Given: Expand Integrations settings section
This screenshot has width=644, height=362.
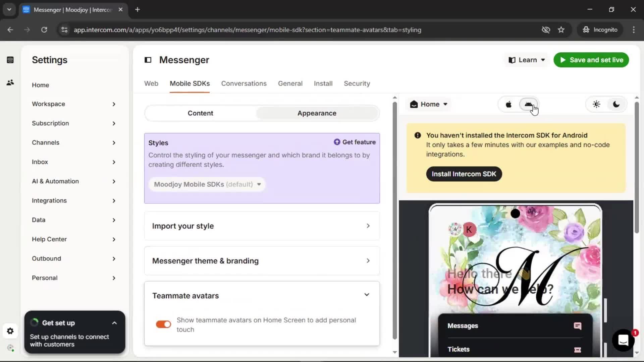Looking at the screenshot, I should 74,201.
